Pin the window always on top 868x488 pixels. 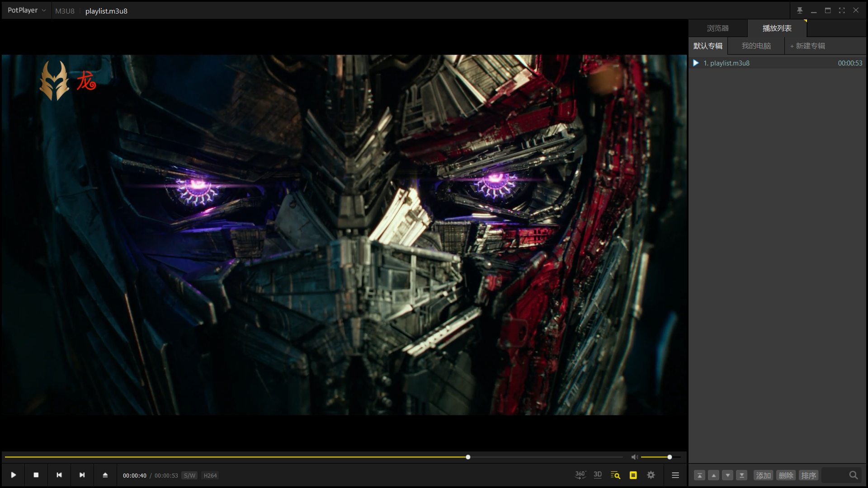800,10
